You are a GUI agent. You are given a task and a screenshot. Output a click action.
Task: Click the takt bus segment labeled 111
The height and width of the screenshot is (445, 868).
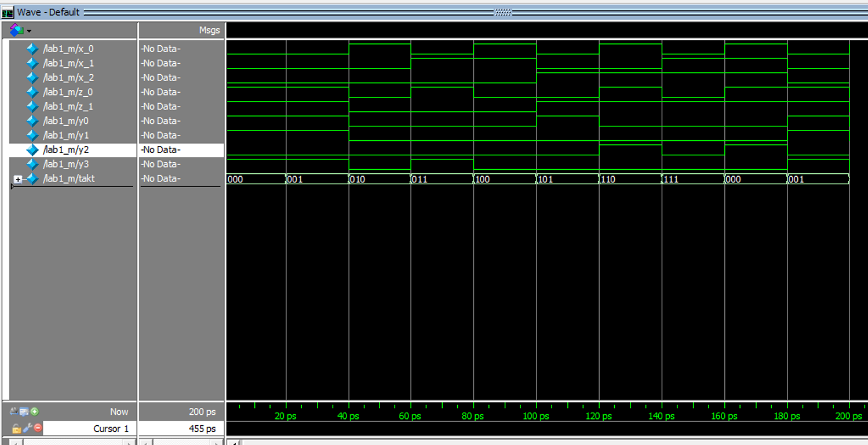click(x=693, y=180)
